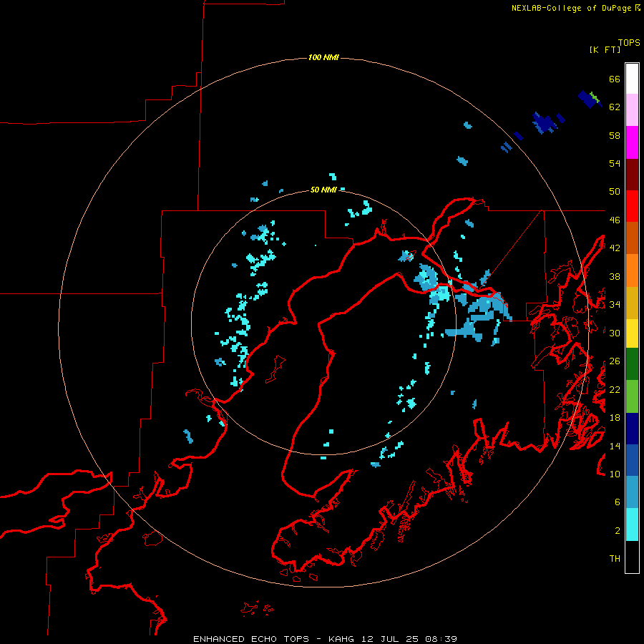Select the light pink legend swatch
Screen dimensions: 644x644
click(632, 109)
